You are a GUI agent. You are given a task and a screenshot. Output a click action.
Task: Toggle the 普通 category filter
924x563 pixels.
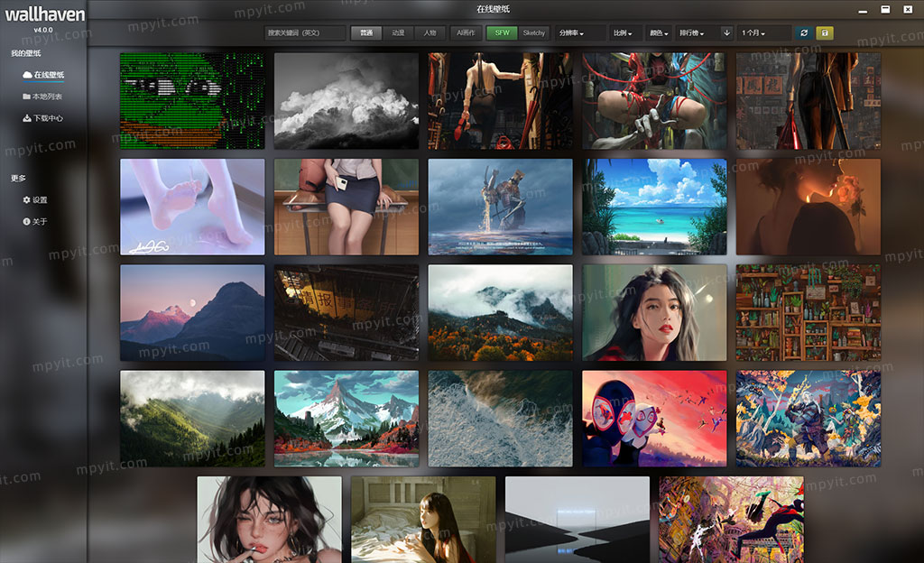366,33
